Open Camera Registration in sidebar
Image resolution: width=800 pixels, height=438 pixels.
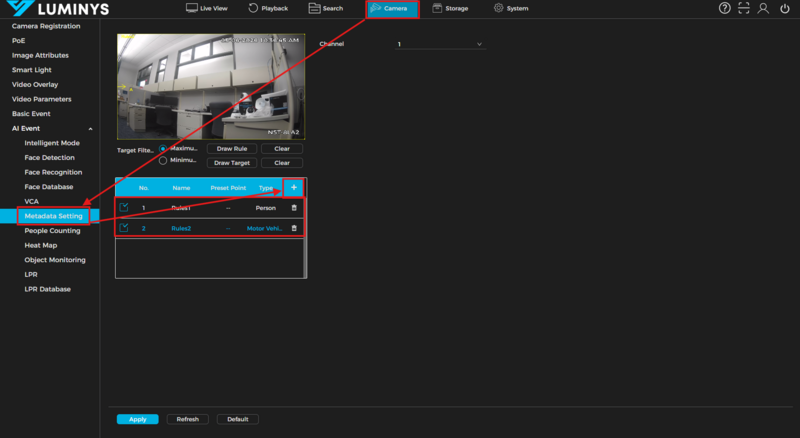pos(46,26)
